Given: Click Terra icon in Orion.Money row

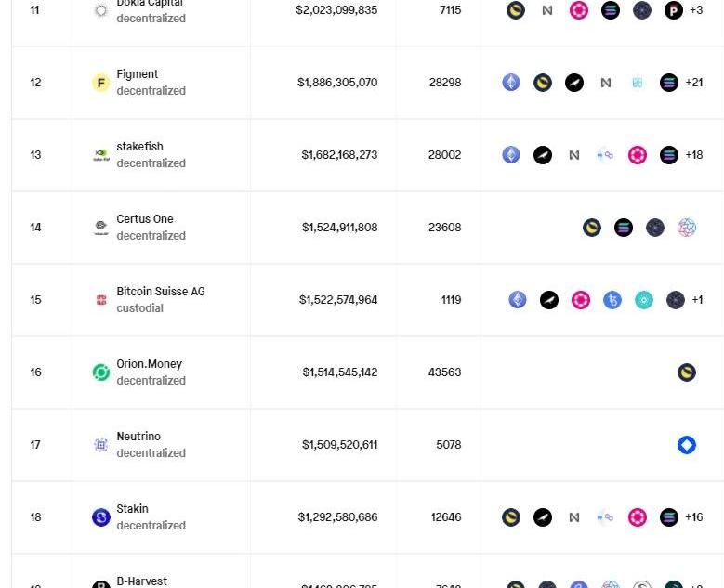Looking at the screenshot, I should pos(687,372).
